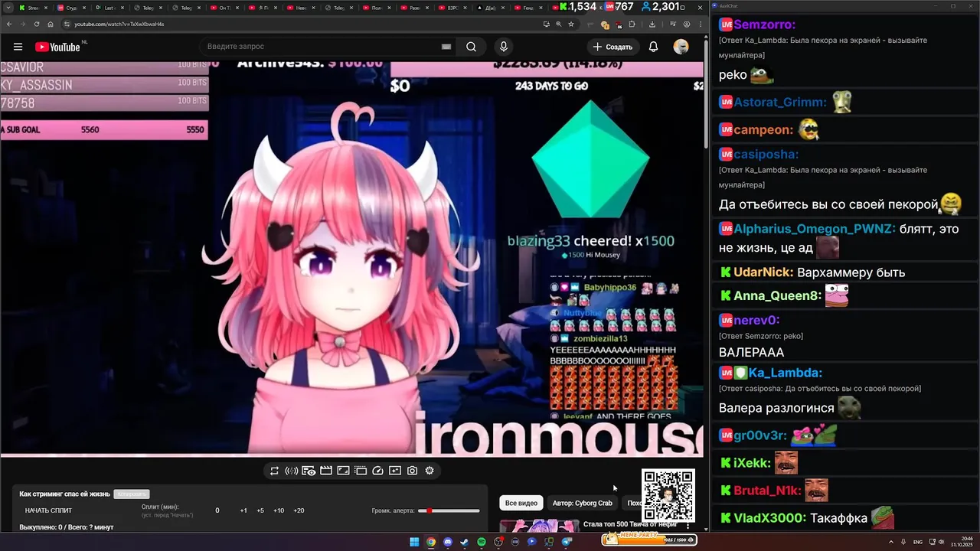980x551 pixels.
Task: Open browser home page icon
Action: [x=51, y=24]
